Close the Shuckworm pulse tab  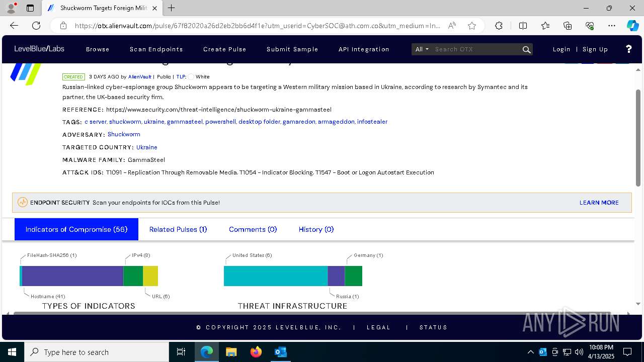(155, 8)
